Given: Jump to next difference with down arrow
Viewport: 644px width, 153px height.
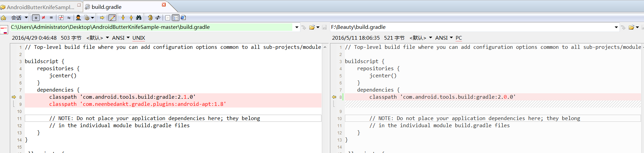Looking at the screenshot, I should [123, 18].
